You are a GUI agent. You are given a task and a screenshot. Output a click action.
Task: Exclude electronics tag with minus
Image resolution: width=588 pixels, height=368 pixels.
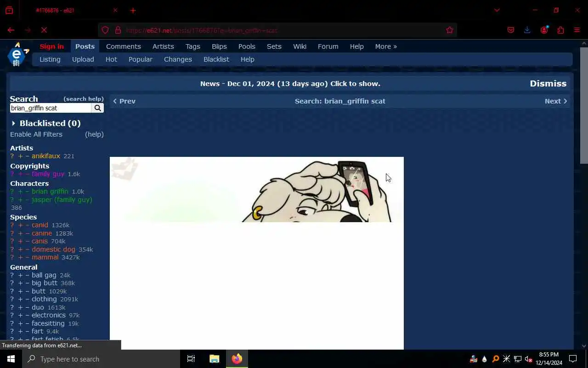[28, 316]
